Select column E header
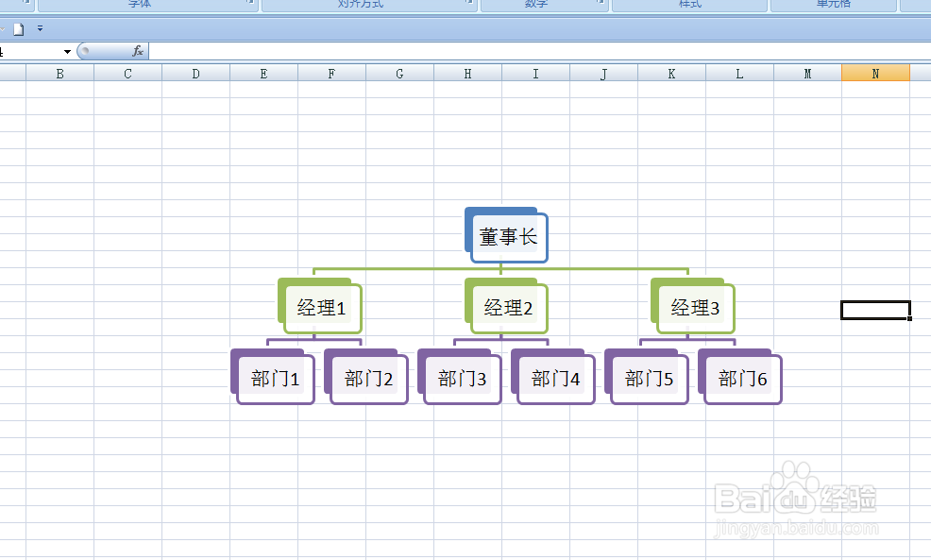The width and height of the screenshot is (931, 560). pyautogui.click(x=263, y=74)
